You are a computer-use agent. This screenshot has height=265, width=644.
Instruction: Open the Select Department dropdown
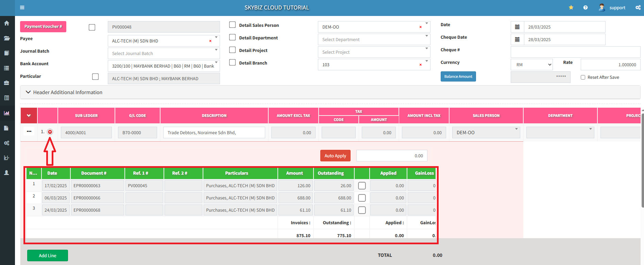pyautogui.click(x=374, y=39)
